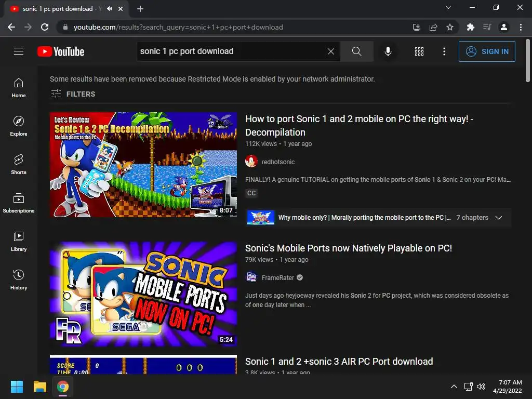Open a new browser tab
The height and width of the screenshot is (399, 532).
(140, 9)
